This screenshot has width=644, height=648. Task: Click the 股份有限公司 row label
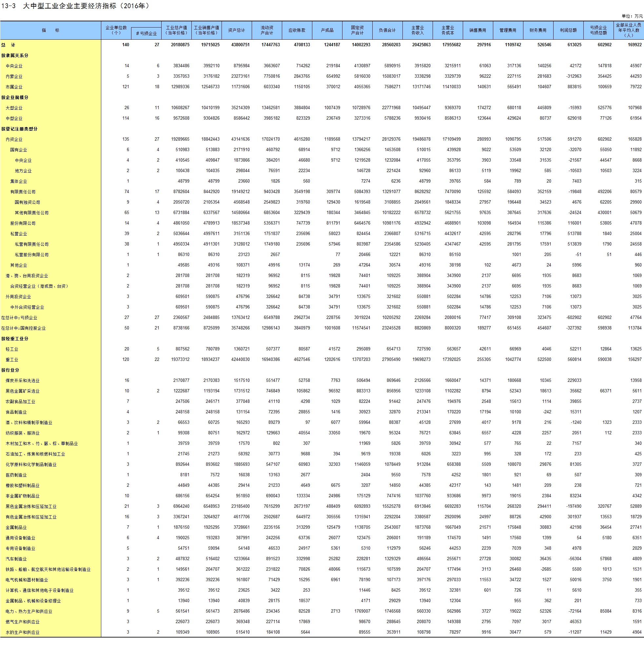[x=23, y=224]
